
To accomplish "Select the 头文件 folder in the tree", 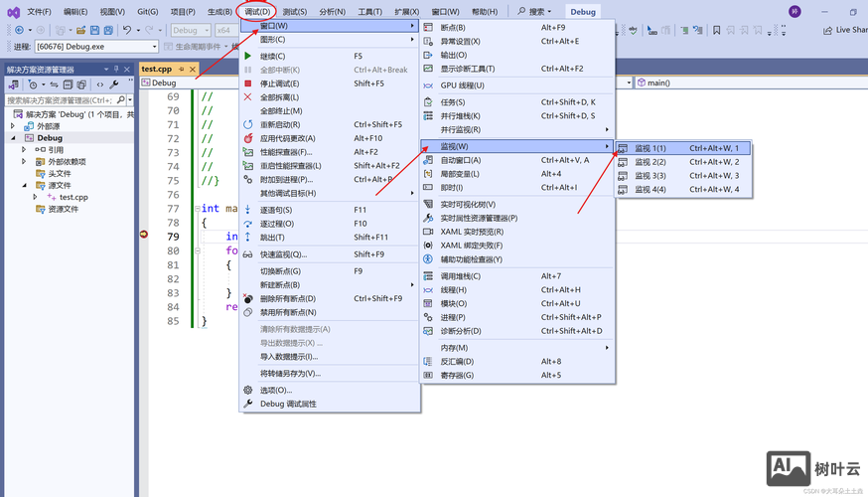I will [60, 173].
